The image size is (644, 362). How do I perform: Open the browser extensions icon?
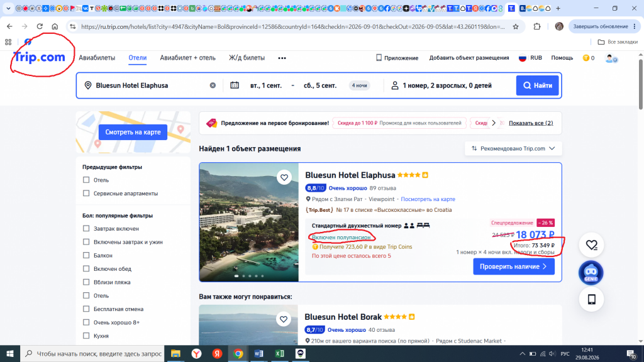tap(537, 26)
